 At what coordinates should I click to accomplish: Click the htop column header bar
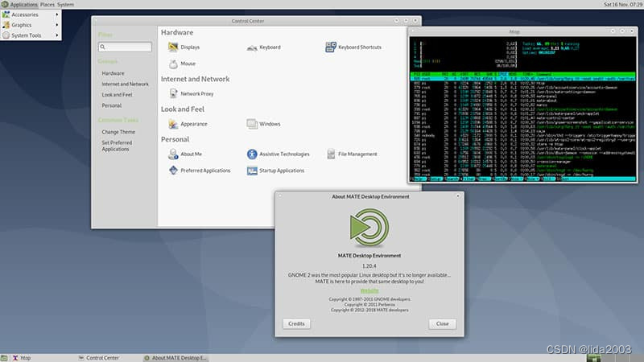(x=522, y=74)
